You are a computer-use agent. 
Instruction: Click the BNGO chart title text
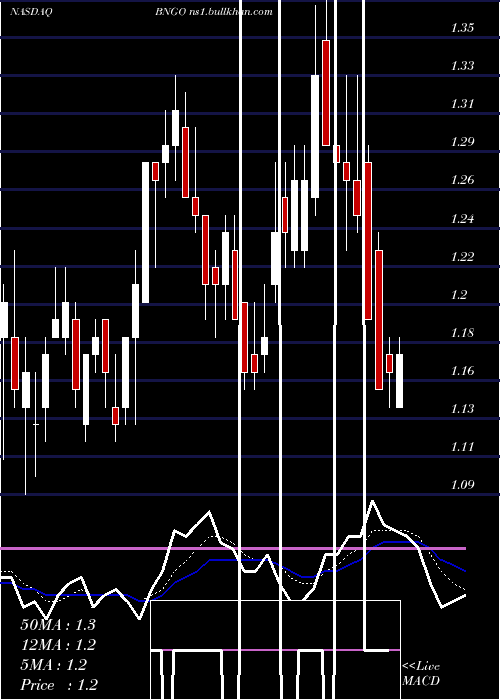(214, 12)
